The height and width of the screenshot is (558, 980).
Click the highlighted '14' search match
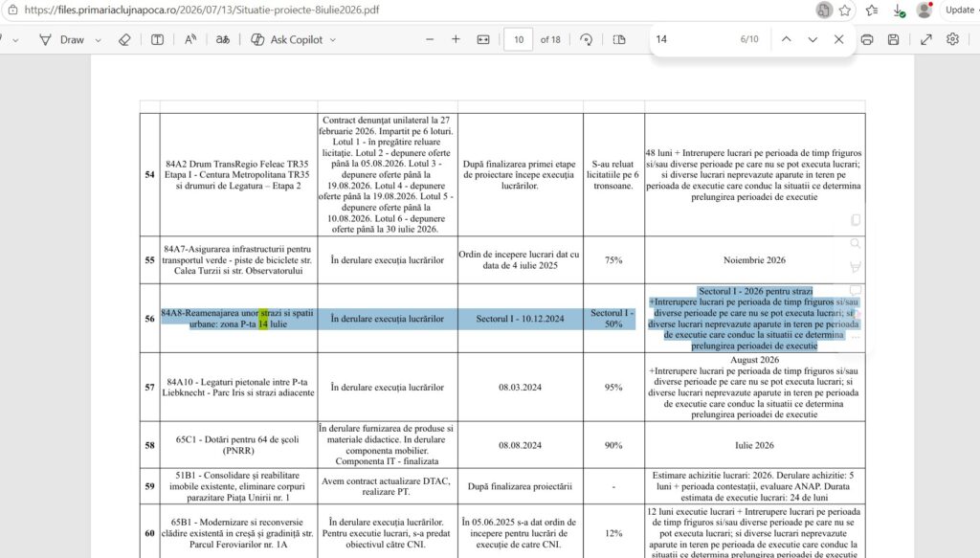pos(263,324)
